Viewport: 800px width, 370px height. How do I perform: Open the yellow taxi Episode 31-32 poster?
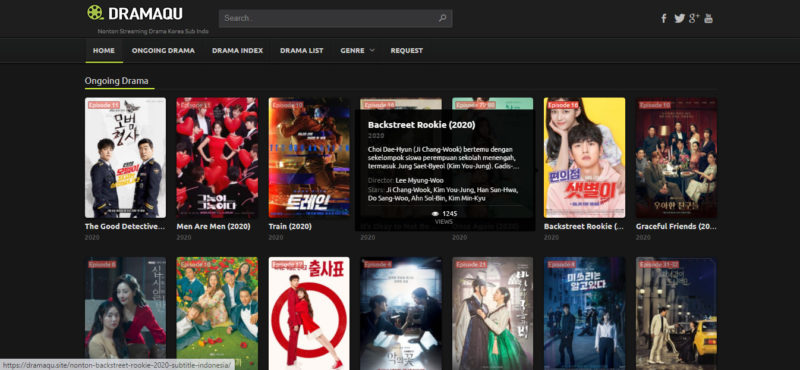(x=676, y=313)
